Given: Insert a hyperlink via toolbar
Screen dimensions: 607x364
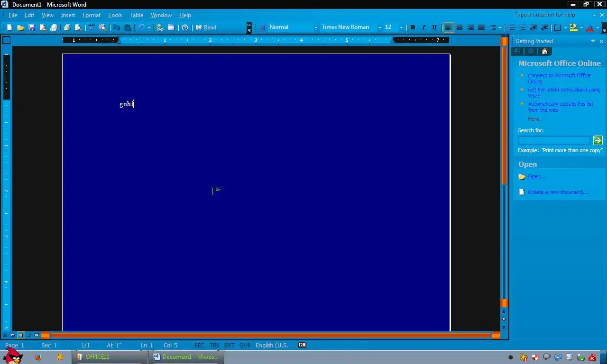Looking at the screenshot, I should [160, 27].
